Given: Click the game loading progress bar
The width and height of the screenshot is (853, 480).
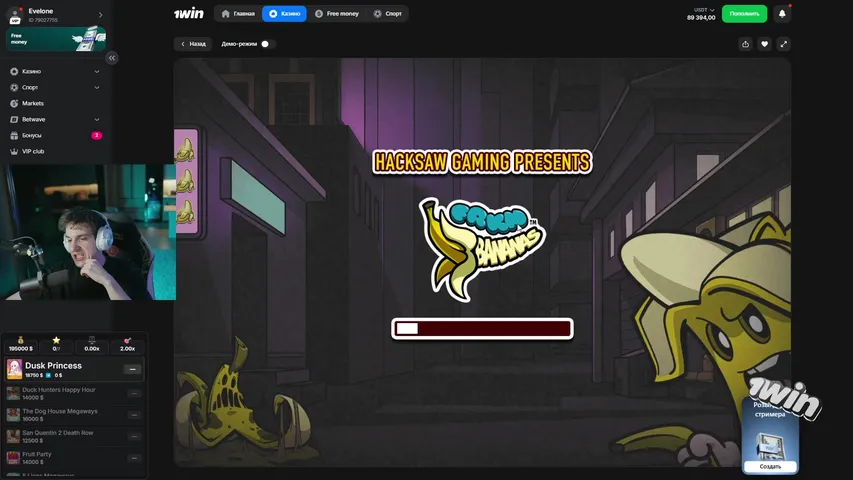Looking at the screenshot, I should pyautogui.click(x=482, y=329).
